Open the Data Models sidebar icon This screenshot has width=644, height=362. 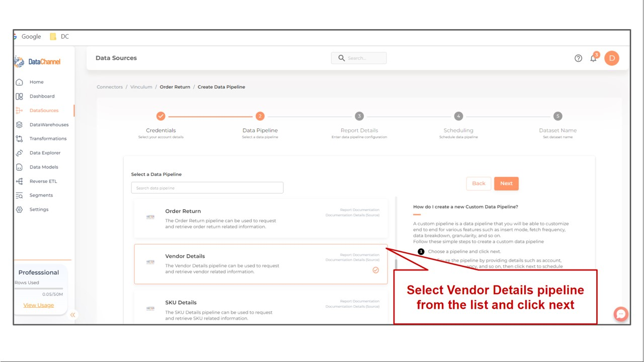coord(19,167)
